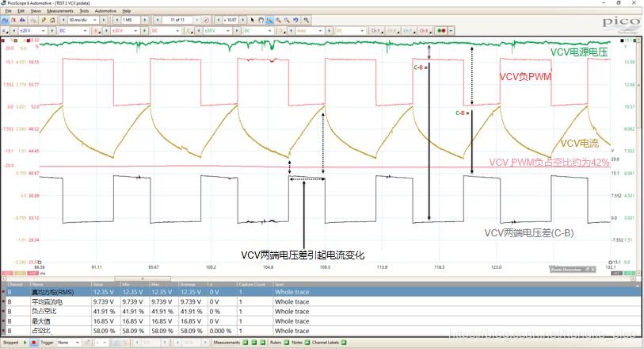The height and width of the screenshot is (349, 644).
Task: Open the Views menu
Action: pos(36,11)
